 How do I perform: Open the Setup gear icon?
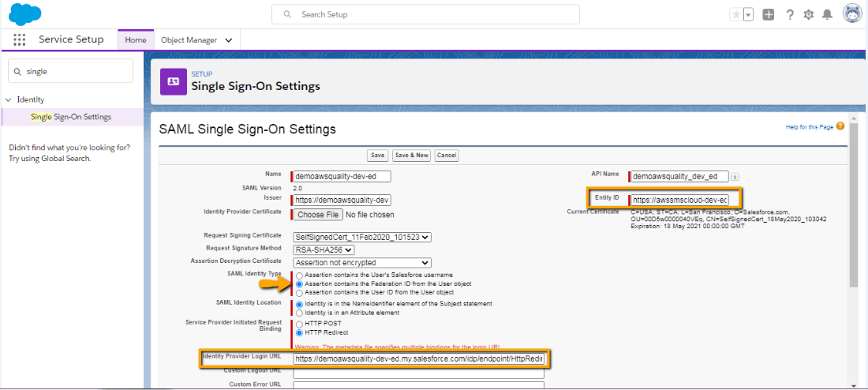809,15
